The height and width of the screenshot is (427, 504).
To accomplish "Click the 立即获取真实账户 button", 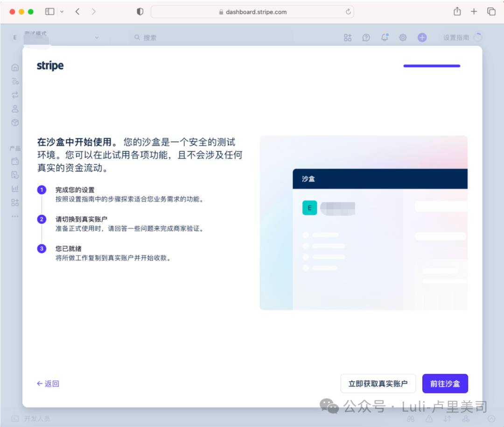I will (x=378, y=384).
